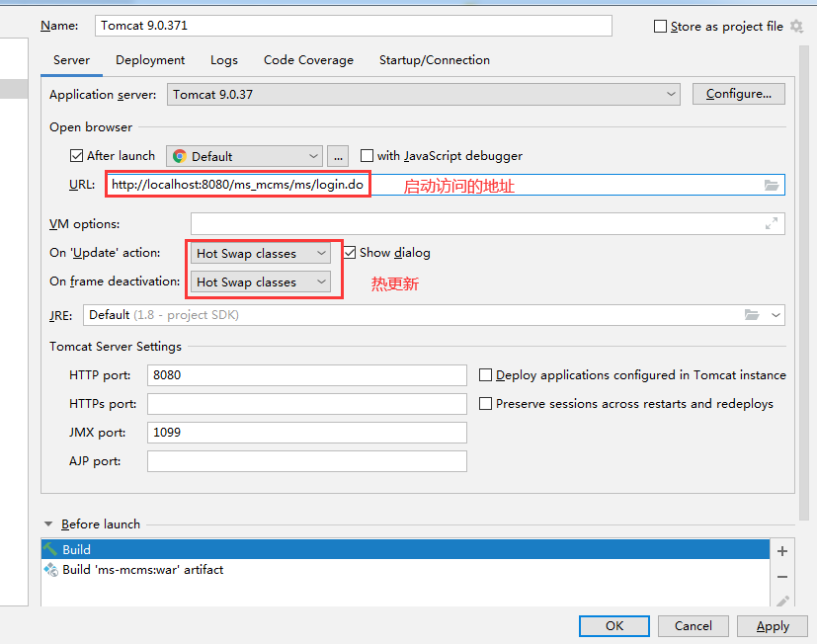Click the ellipsis button next to browser selector
817x644 pixels.
[338, 156]
